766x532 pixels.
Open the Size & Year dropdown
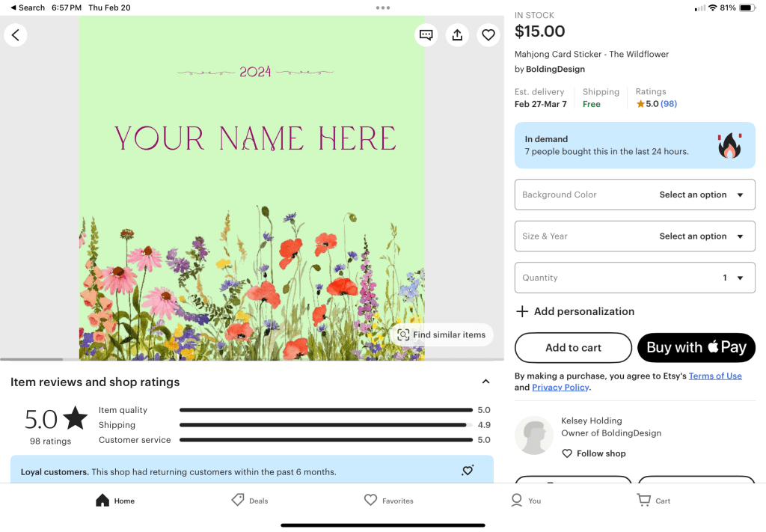634,236
